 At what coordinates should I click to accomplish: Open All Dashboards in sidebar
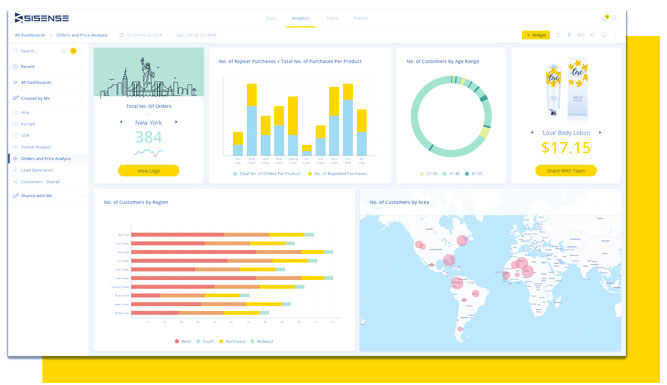tap(36, 83)
